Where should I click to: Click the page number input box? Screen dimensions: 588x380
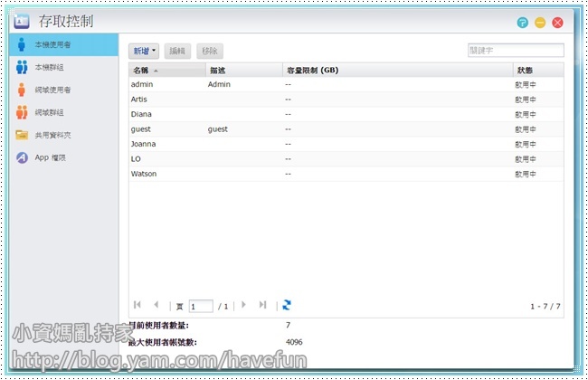tap(200, 307)
